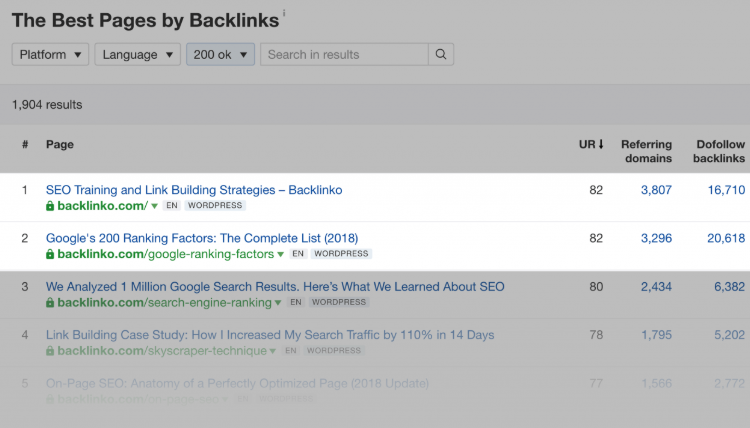Viewport: 750px width, 428px height.
Task: Open We Analyzed 1 Million Google Search Results link
Action: (275, 286)
